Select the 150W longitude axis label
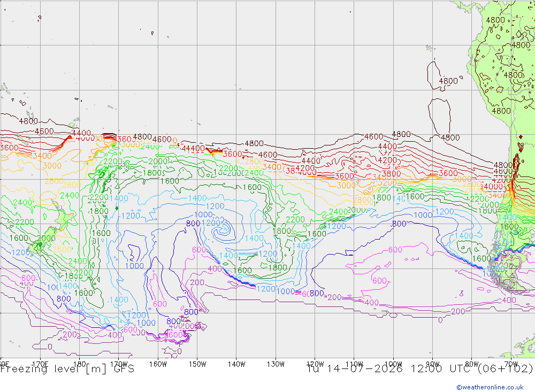 tap(197, 364)
